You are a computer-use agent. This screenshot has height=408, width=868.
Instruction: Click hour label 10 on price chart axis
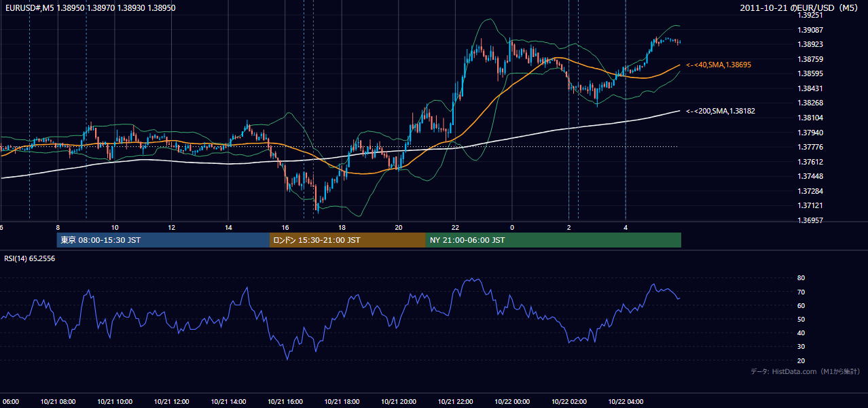tap(115, 227)
